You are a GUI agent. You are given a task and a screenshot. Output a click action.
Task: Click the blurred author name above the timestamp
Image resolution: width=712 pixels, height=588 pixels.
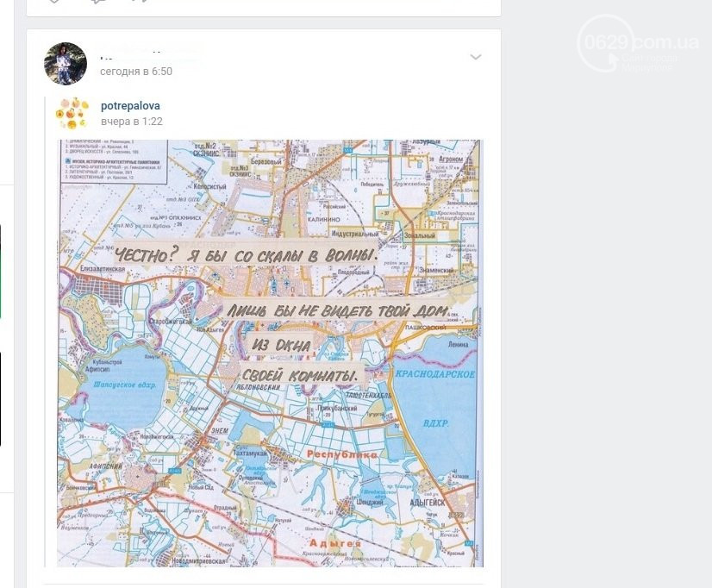pyautogui.click(x=148, y=52)
